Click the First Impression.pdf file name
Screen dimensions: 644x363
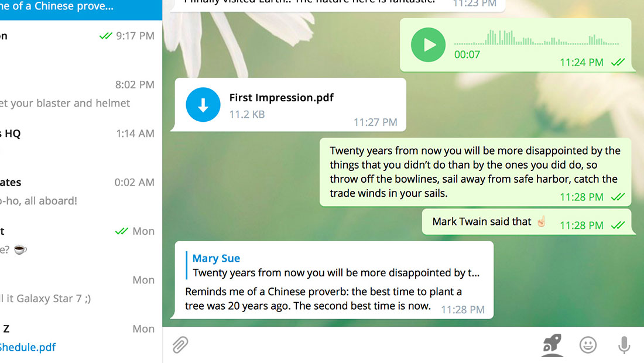coord(282,98)
